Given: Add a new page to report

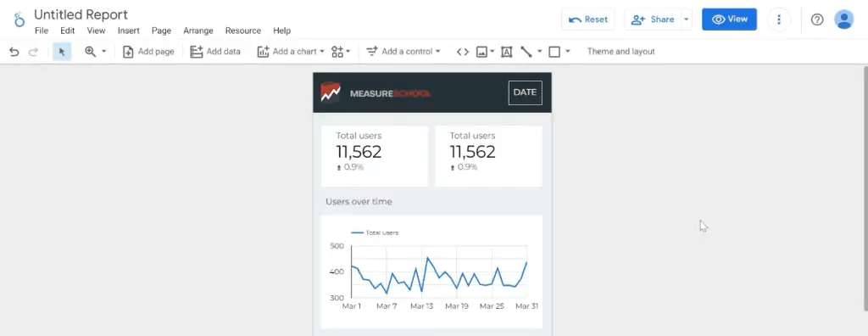Looking at the screenshot, I should pyautogui.click(x=148, y=52).
